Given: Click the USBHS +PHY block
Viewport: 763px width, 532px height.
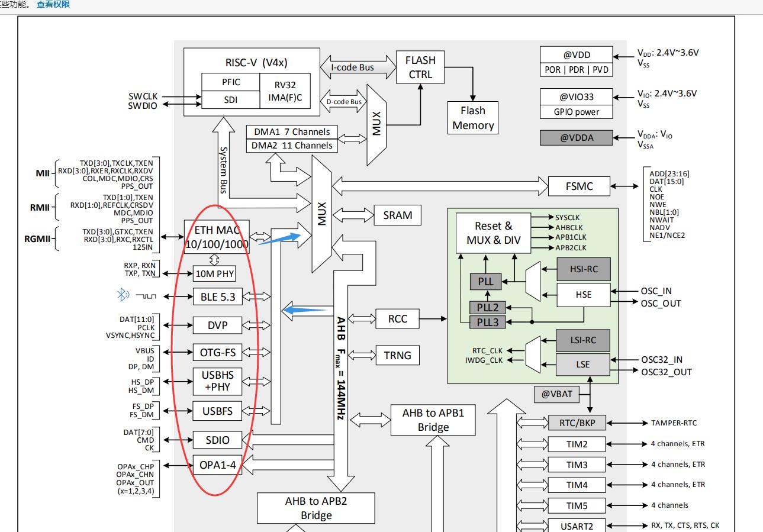Looking at the screenshot, I should [218, 382].
